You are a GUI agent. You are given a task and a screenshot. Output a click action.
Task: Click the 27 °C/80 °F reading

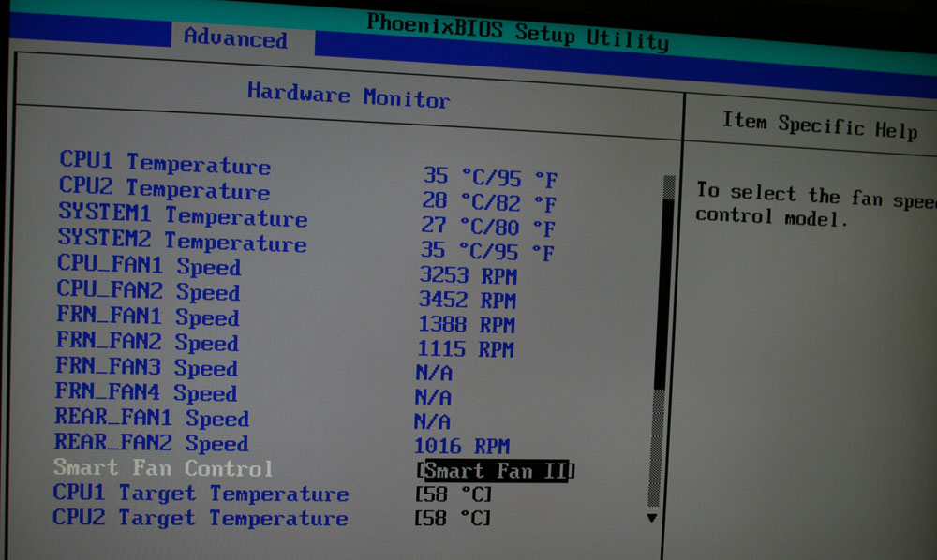click(x=487, y=227)
